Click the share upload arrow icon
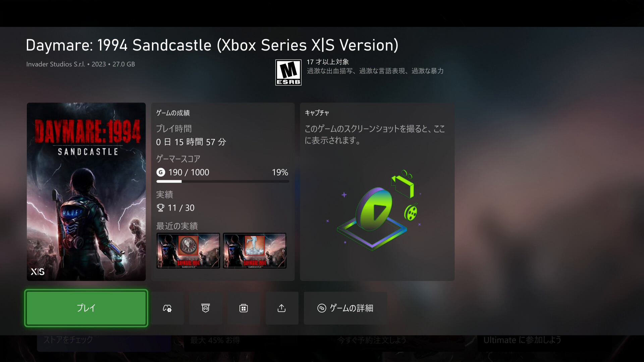The width and height of the screenshot is (644, 362). coord(282,308)
